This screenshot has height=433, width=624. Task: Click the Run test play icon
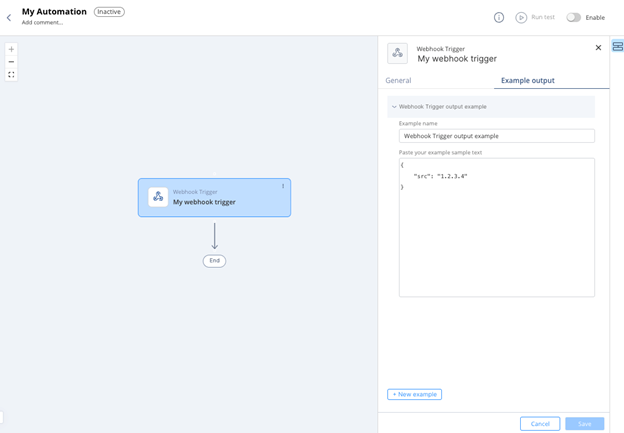(x=521, y=17)
